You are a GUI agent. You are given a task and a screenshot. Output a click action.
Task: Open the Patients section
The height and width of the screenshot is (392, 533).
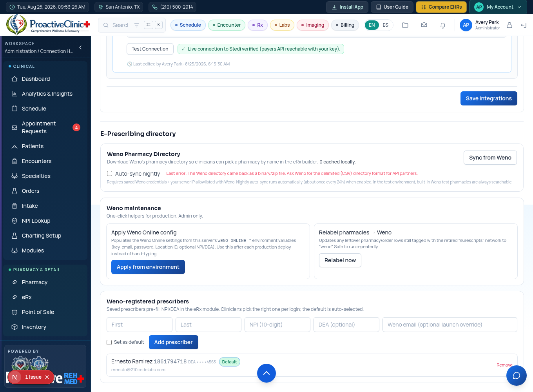[45, 146]
